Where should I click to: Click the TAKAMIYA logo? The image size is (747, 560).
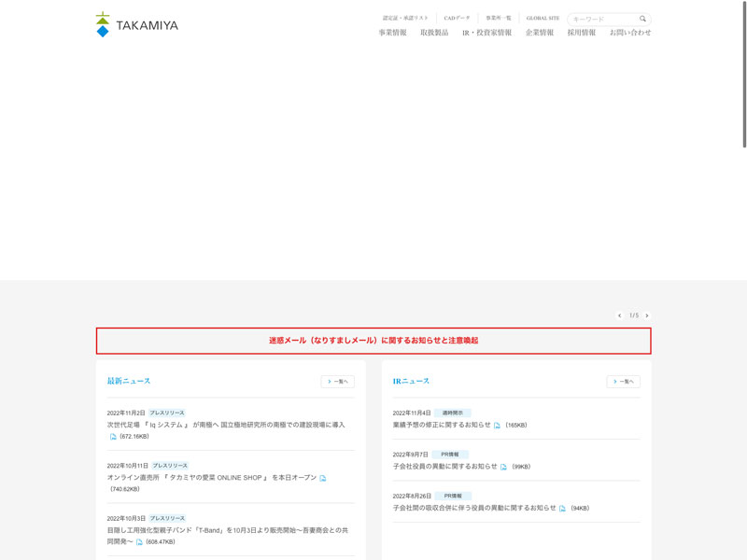[136, 25]
